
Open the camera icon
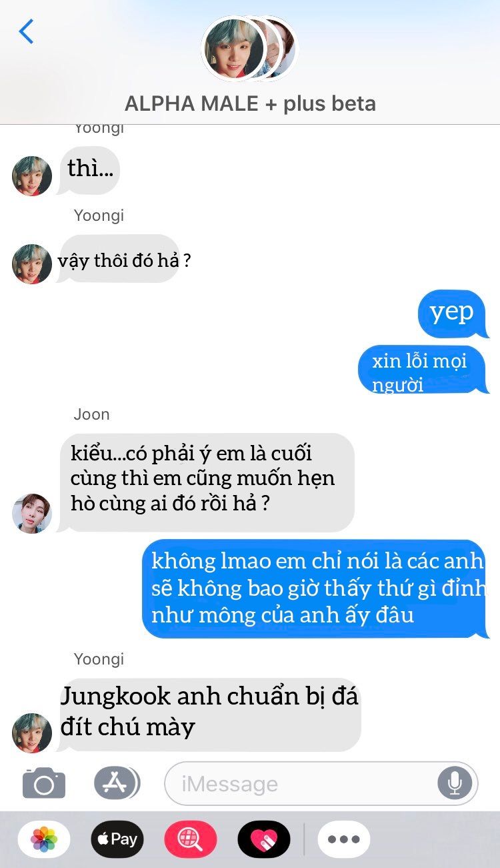click(44, 783)
